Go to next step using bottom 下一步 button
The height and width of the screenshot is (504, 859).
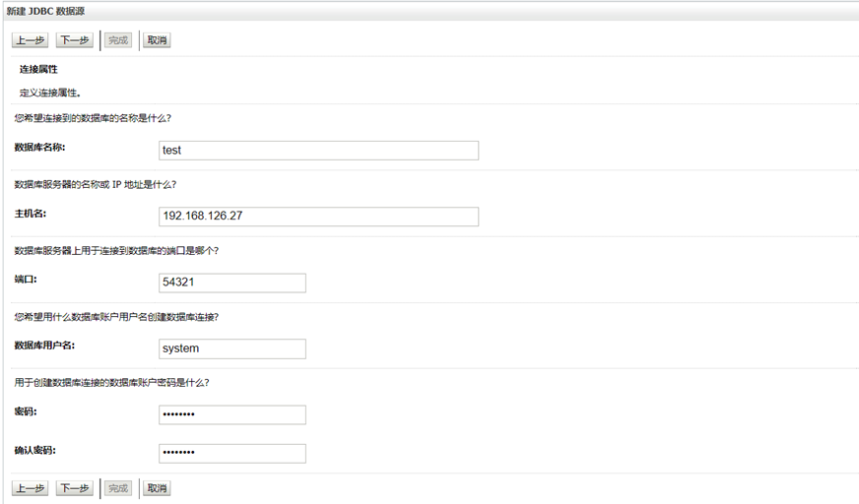coord(74,488)
